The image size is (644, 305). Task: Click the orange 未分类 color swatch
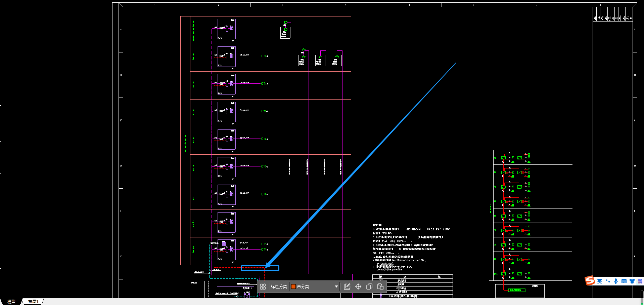click(293, 287)
